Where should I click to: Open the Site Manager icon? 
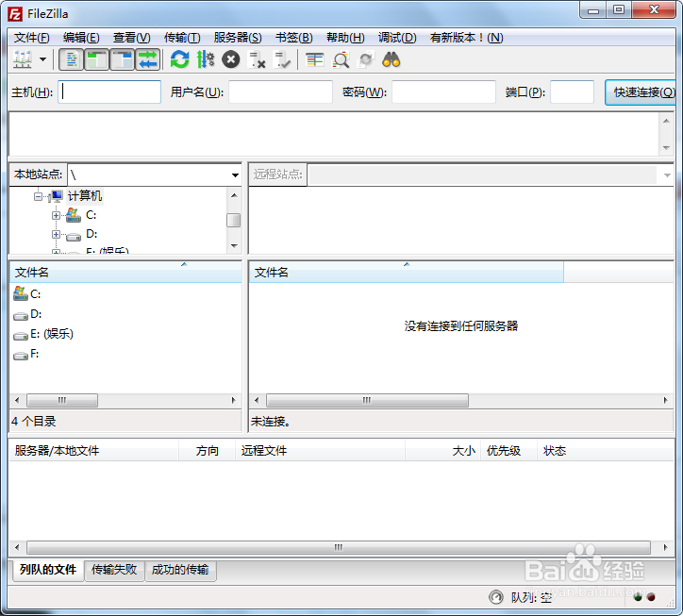(x=23, y=59)
